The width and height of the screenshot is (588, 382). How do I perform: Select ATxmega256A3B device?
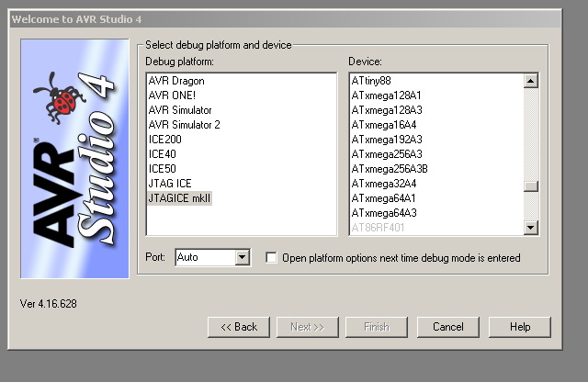390,168
